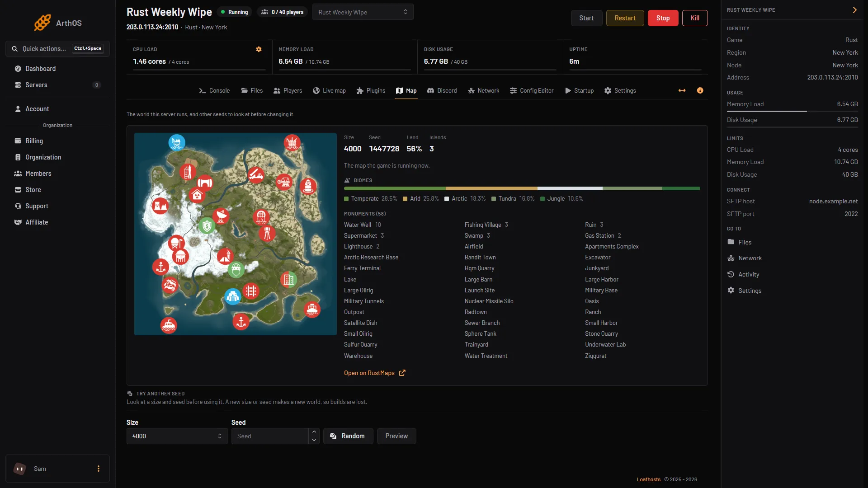Click the Activity history icon in side panel
This screenshot has width=868, height=488.
(x=731, y=274)
